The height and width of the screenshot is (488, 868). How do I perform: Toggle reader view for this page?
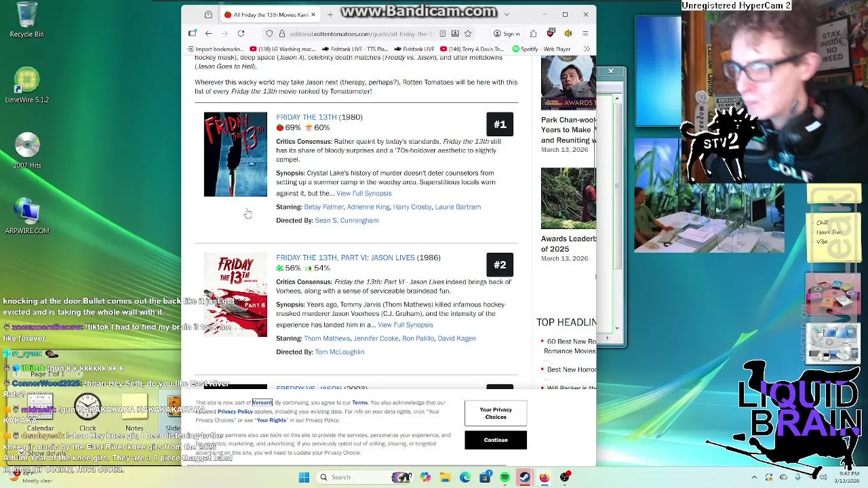point(442,33)
